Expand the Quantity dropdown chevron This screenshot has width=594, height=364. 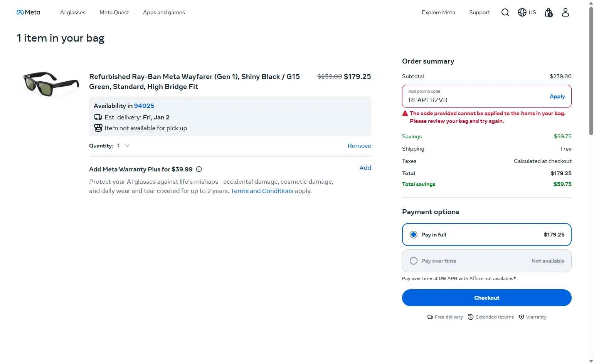pyautogui.click(x=127, y=146)
